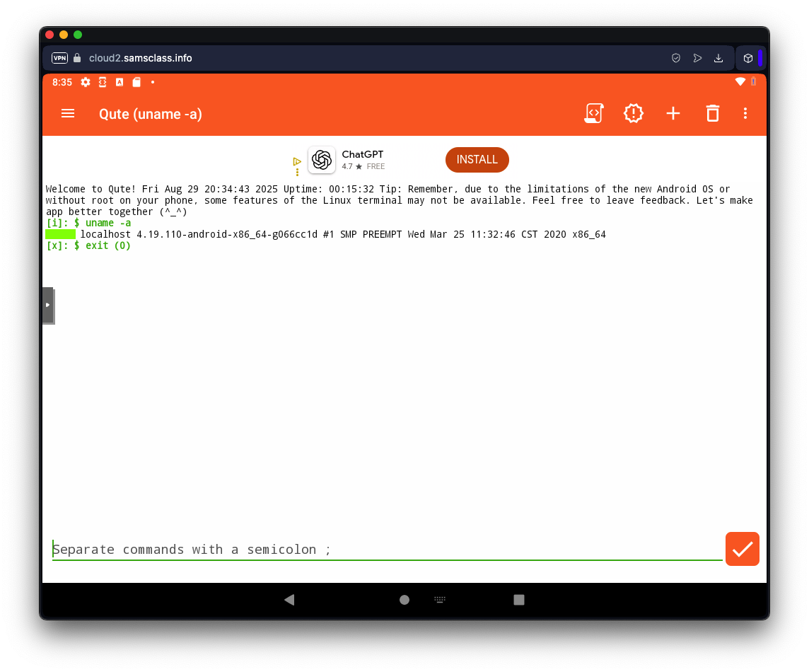Open the browser shield protection icon
Image resolution: width=809 pixels, height=672 pixels.
point(676,58)
